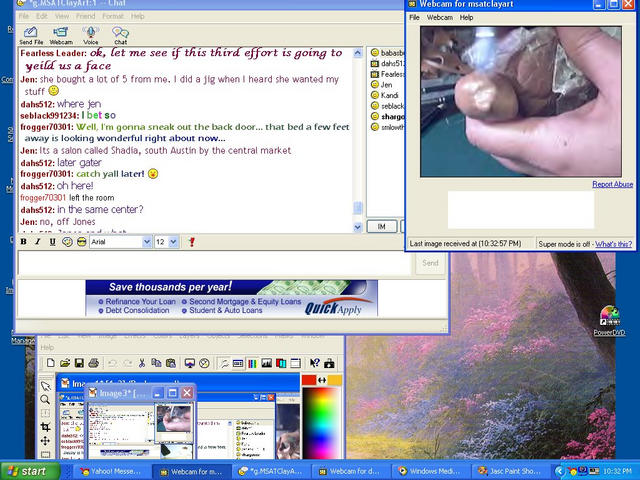640x480 pixels.
Task: Click the Student & Auto Loans link
Action: pos(225,310)
